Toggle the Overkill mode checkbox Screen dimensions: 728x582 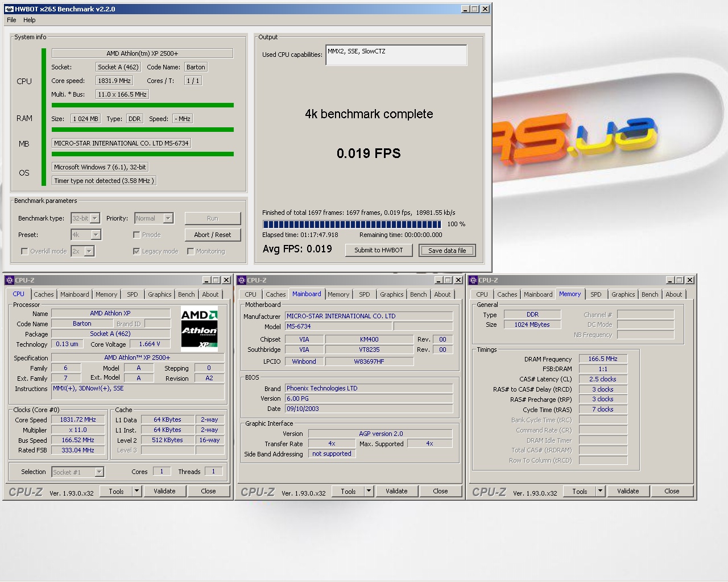24,251
